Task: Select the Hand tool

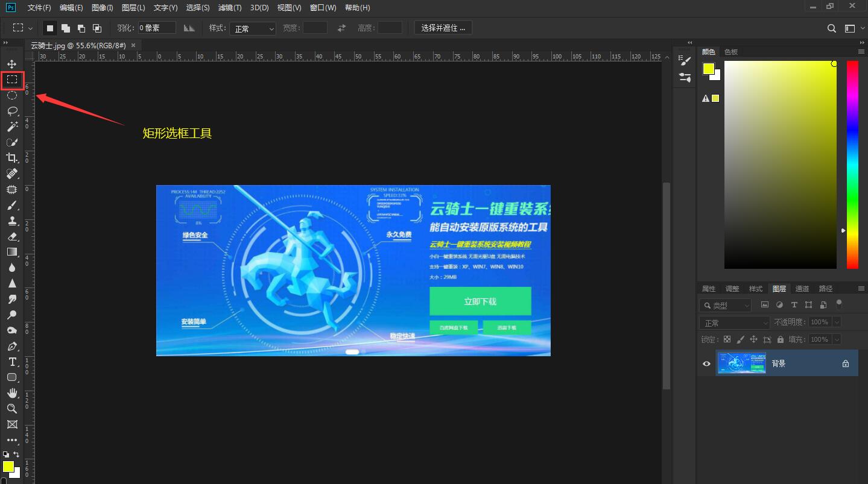Action: tap(11, 393)
